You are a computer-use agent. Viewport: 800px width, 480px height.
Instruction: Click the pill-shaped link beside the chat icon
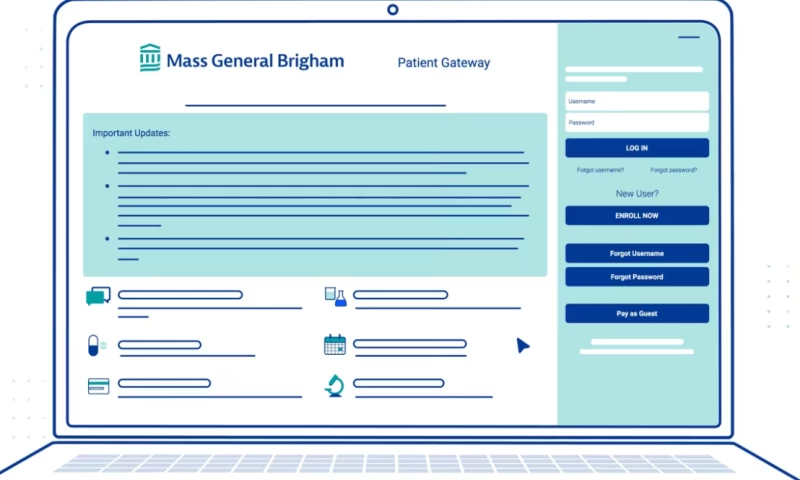[180, 295]
